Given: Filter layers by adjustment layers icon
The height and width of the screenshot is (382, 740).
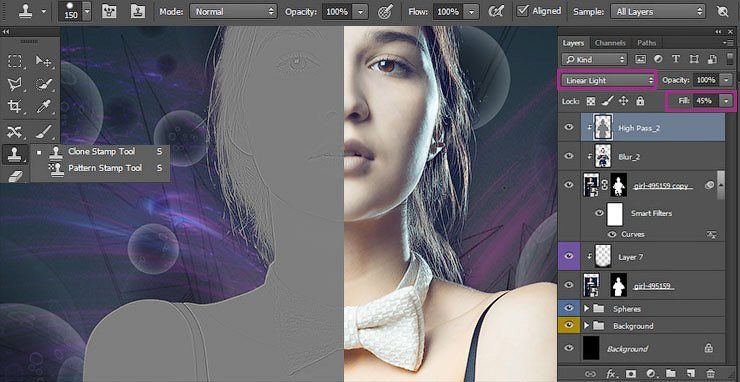Looking at the screenshot, I should click(x=658, y=59).
